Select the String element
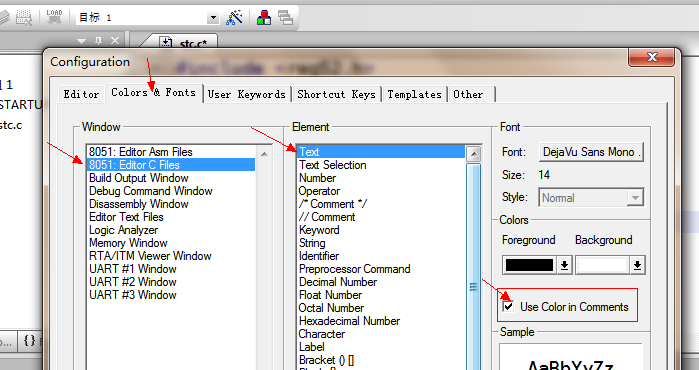Screen dimensions: 699x370 pyautogui.click(x=381, y=243)
